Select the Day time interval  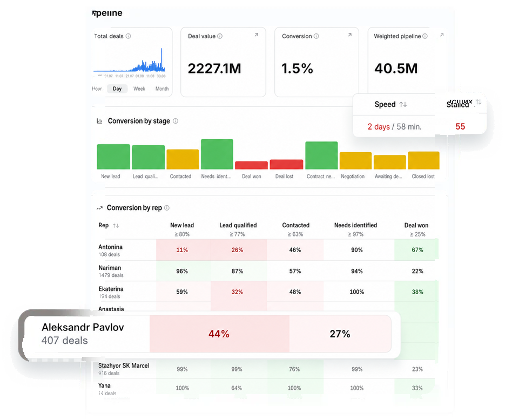(x=117, y=89)
